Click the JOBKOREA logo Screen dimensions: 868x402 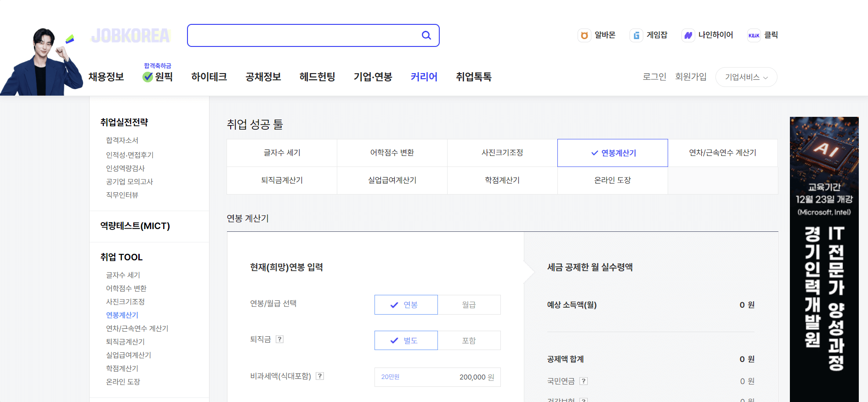[x=131, y=35]
